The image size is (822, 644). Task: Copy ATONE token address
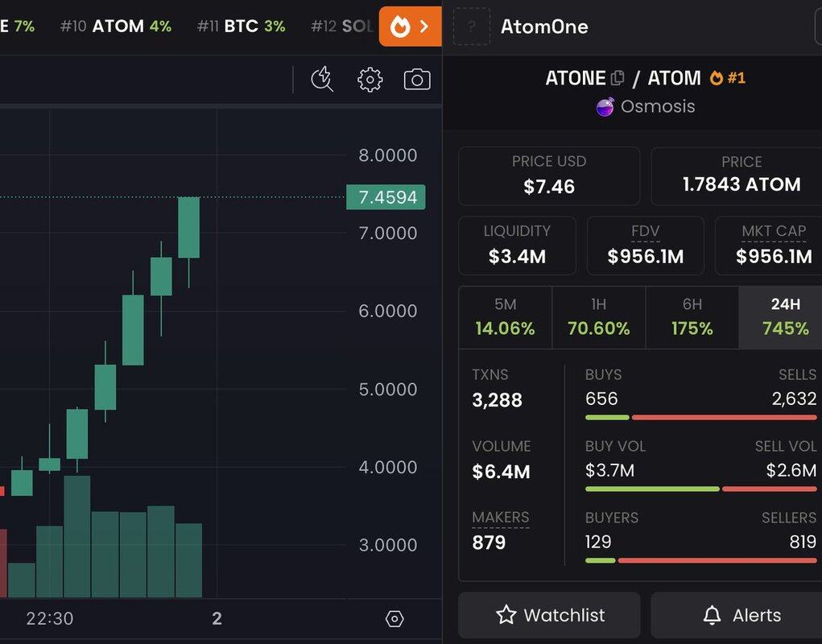coord(618,78)
